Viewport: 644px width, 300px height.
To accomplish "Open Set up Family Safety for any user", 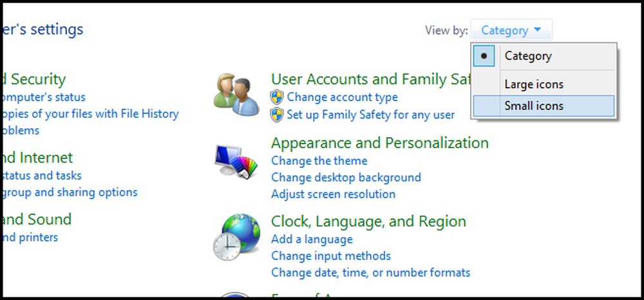I will pyautogui.click(x=370, y=115).
